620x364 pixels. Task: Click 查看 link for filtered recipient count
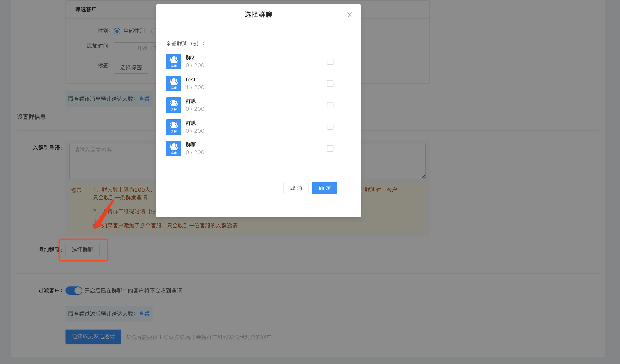(144, 314)
